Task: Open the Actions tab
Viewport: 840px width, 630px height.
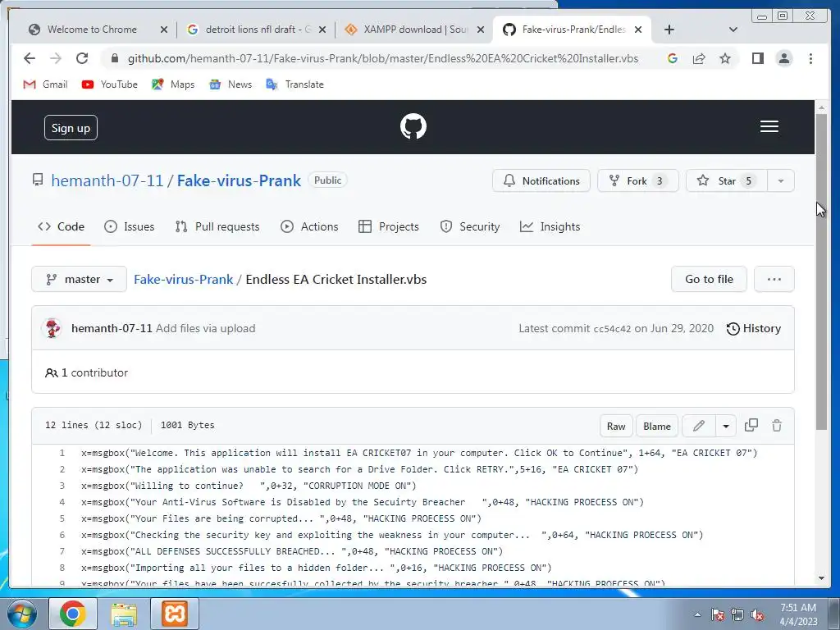Action: (x=309, y=226)
